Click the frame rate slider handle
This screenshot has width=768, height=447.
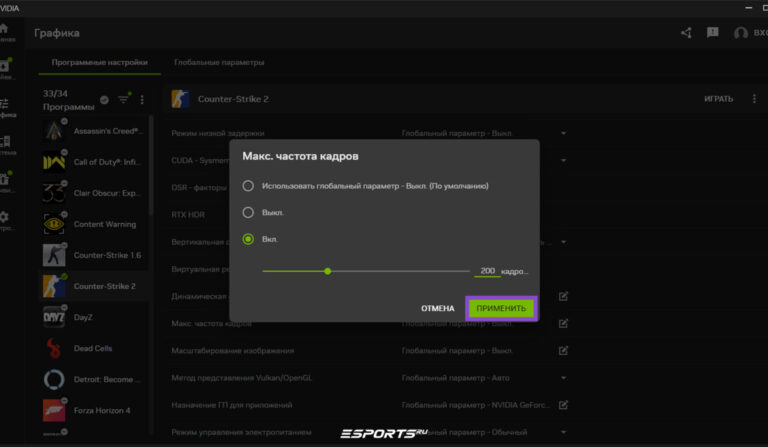point(328,271)
